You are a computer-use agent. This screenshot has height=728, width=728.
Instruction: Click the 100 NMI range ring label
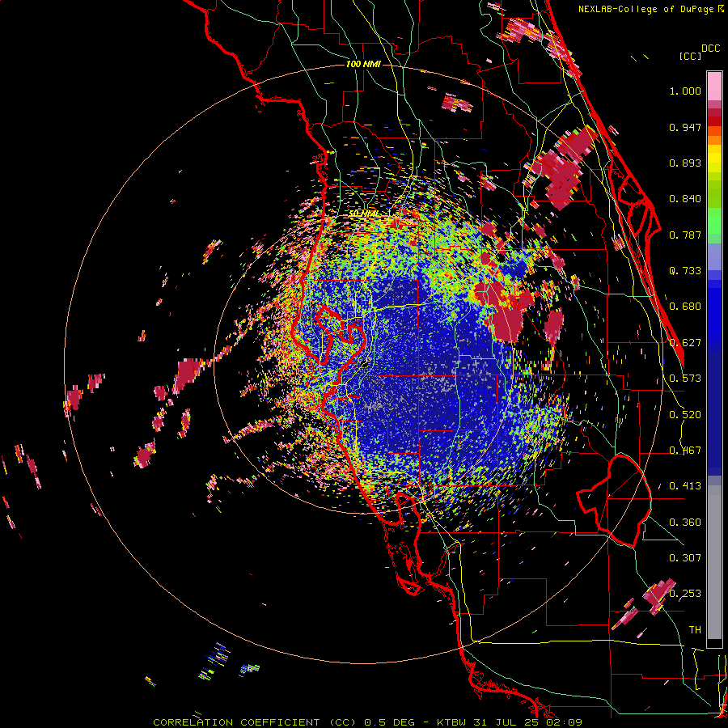tap(363, 64)
